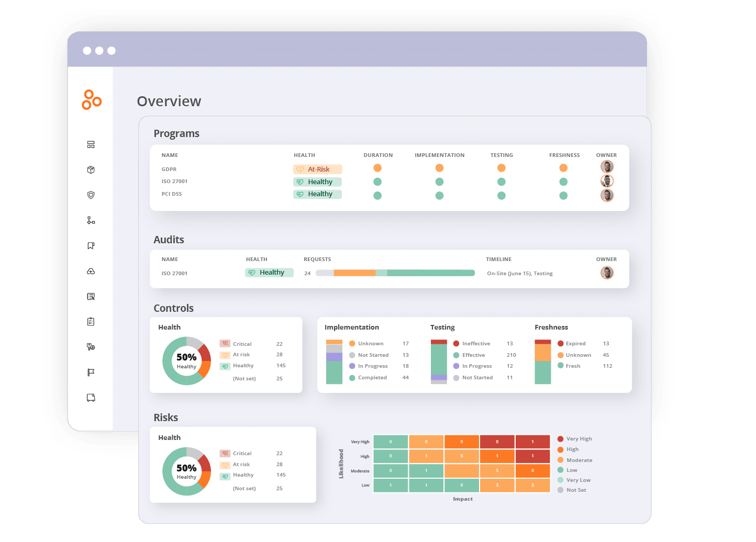Click the Critical icon in Risks Health
Screen dimensions: 756x542
225,453
